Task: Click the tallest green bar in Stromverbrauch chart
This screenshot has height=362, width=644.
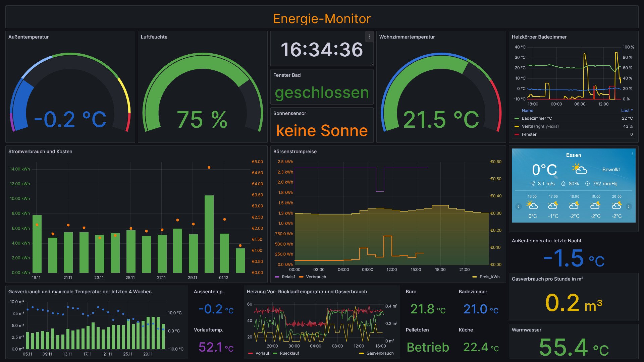Action: click(x=209, y=235)
